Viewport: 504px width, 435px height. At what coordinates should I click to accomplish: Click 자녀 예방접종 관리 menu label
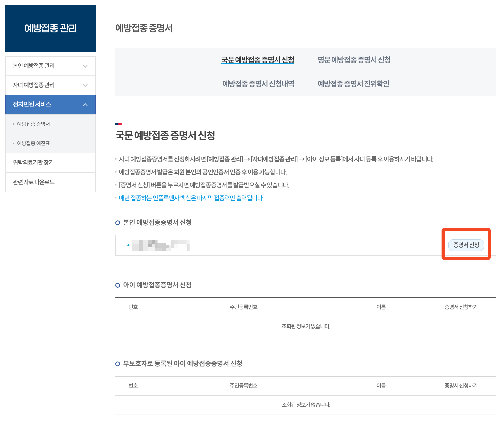[34, 85]
